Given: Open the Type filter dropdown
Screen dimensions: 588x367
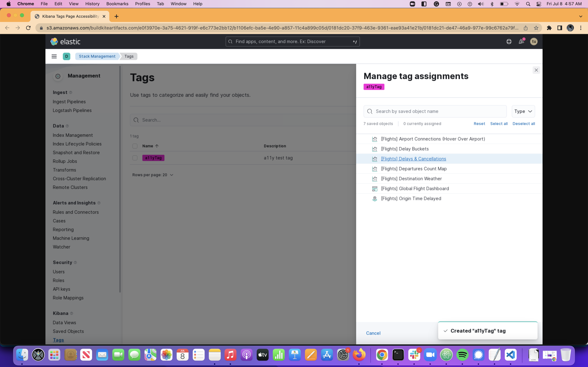Looking at the screenshot, I should pyautogui.click(x=523, y=111).
